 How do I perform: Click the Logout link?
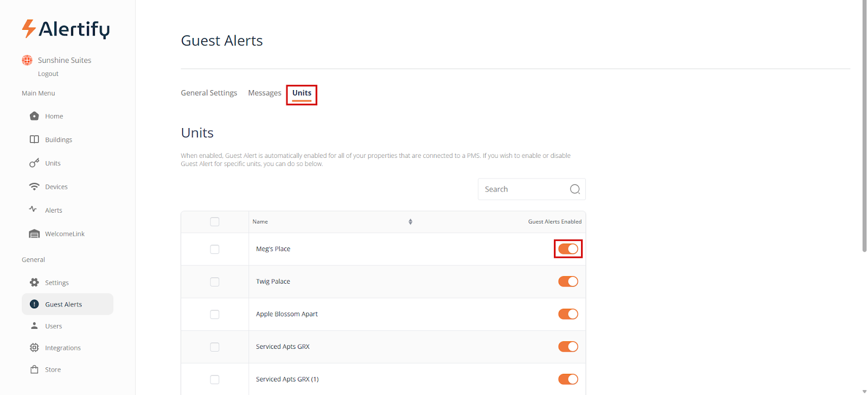coord(48,74)
